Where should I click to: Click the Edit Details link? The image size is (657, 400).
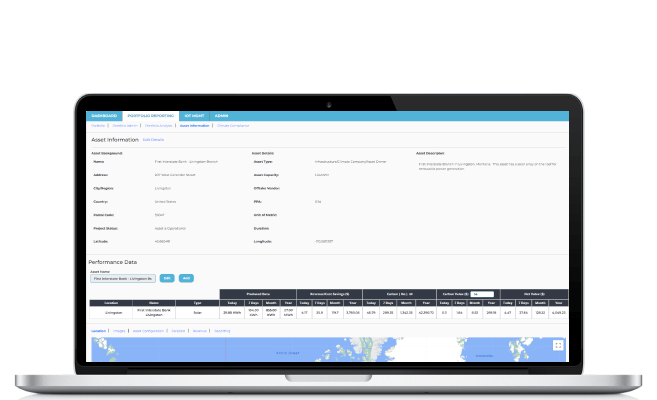point(153,140)
